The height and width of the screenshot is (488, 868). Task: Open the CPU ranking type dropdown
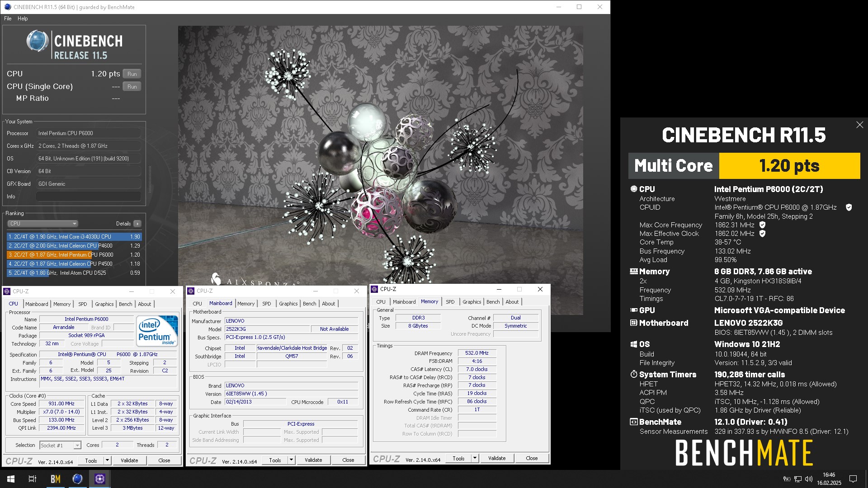pyautogui.click(x=42, y=224)
